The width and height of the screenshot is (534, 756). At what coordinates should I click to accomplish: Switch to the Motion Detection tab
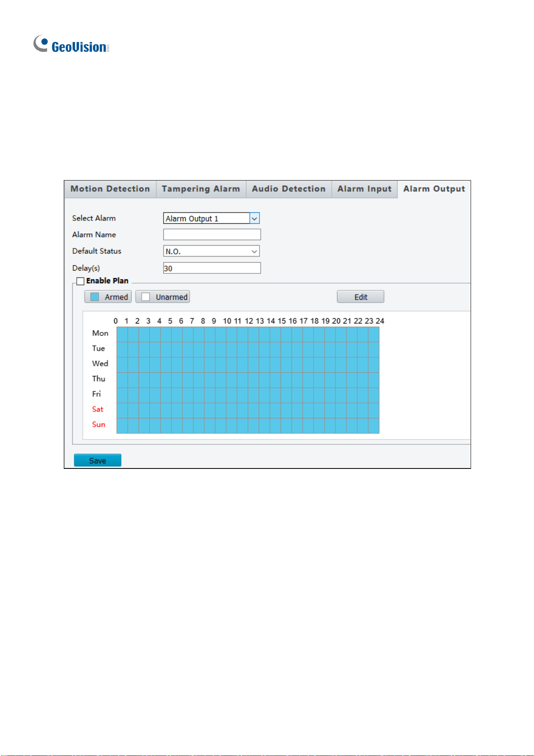110,189
